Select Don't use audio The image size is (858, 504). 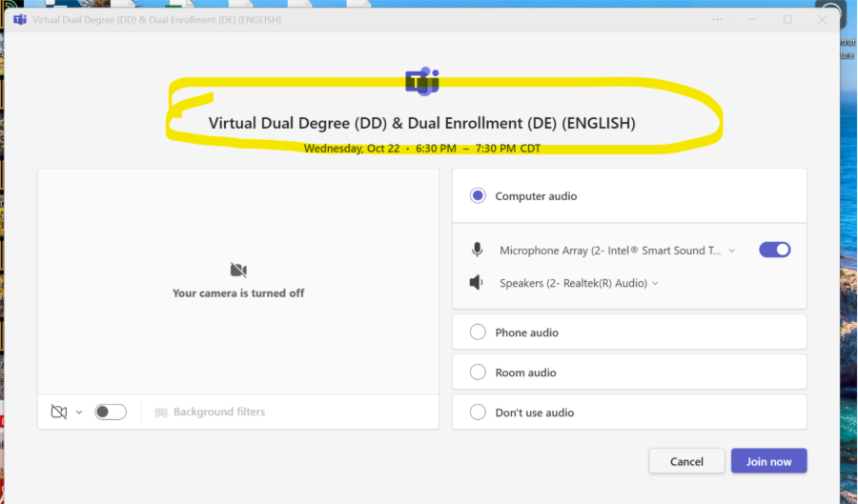pos(478,413)
